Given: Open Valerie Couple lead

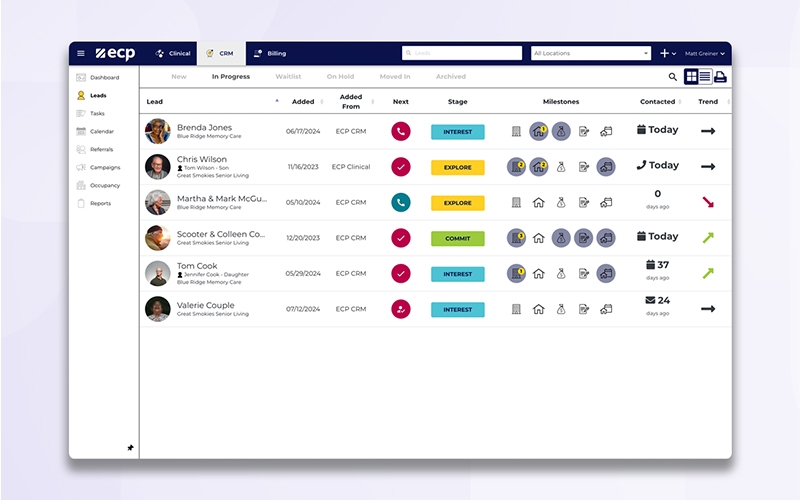Looking at the screenshot, I should pos(206,305).
